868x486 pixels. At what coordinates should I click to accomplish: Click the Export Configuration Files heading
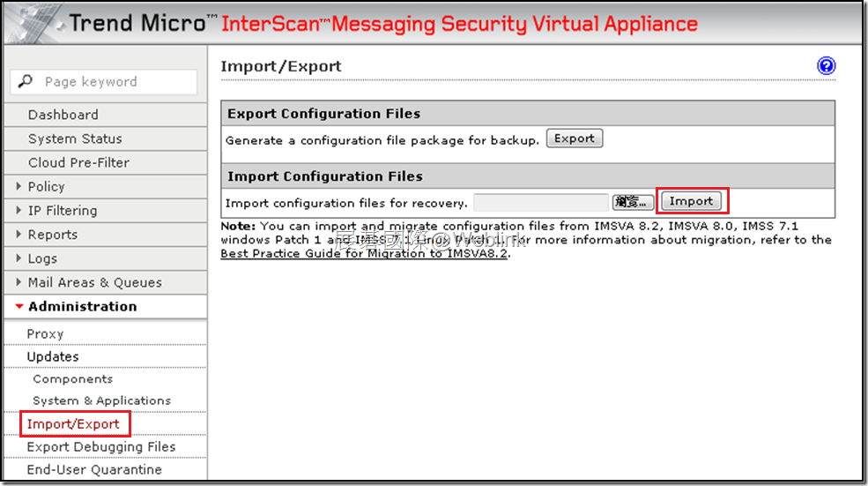coord(323,114)
